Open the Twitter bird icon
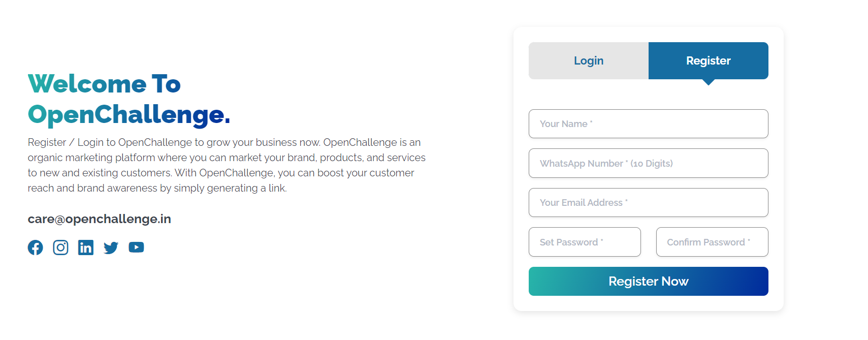This screenshot has width=868, height=340. [x=111, y=248]
